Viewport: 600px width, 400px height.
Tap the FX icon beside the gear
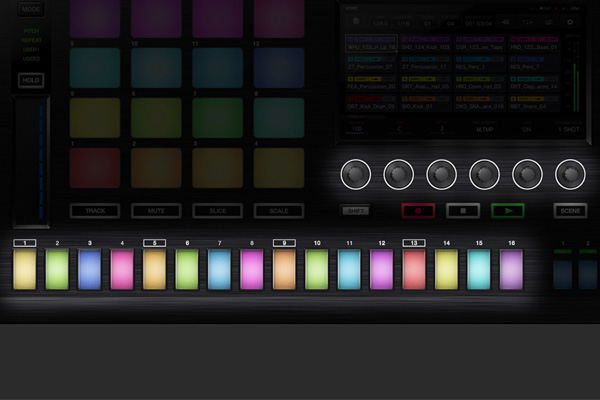coord(549,22)
